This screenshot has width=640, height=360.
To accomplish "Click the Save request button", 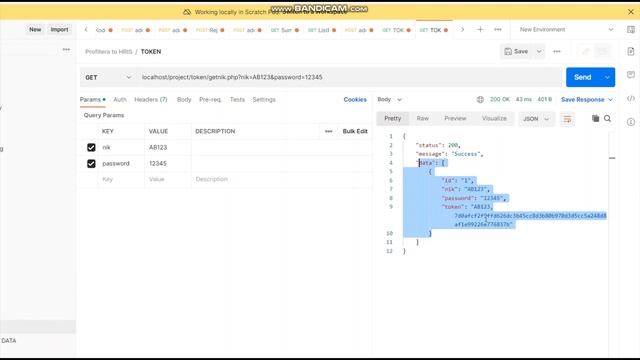I will (x=516, y=51).
